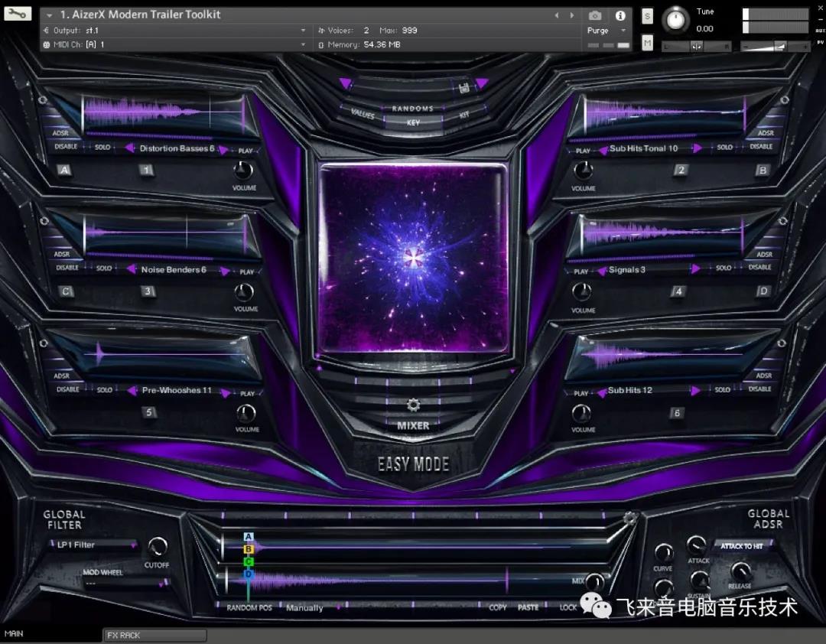Image resolution: width=826 pixels, height=644 pixels.
Task: Open the MIXER panel
Action: (413, 425)
